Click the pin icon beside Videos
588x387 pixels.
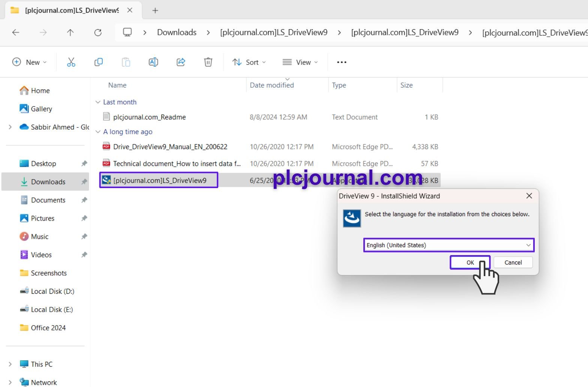[84, 255]
